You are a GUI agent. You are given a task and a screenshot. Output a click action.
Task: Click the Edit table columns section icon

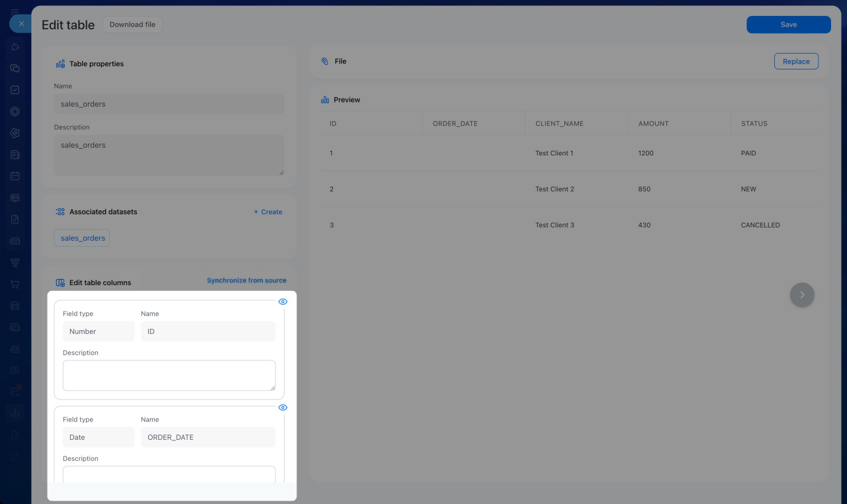[60, 282]
